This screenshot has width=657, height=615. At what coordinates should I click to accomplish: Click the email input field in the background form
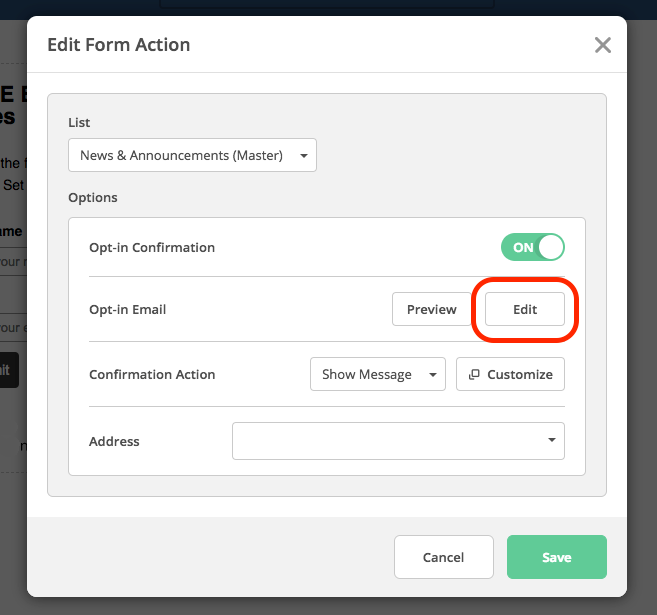pyautogui.click(x=12, y=327)
